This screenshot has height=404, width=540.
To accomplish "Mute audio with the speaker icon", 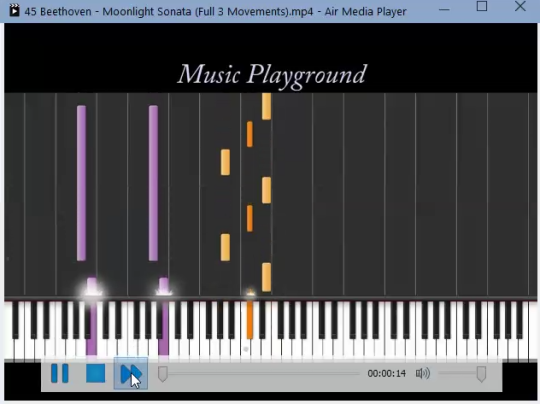I will (423, 373).
